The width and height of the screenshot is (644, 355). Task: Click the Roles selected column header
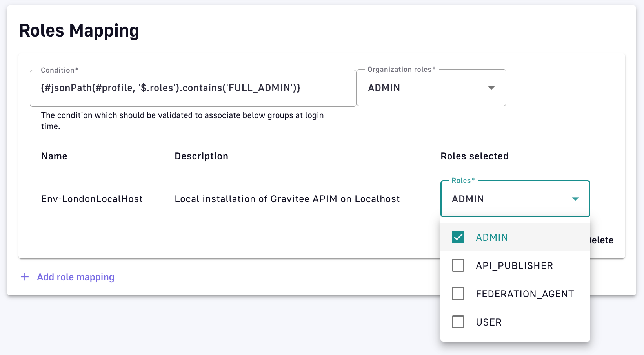point(474,156)
